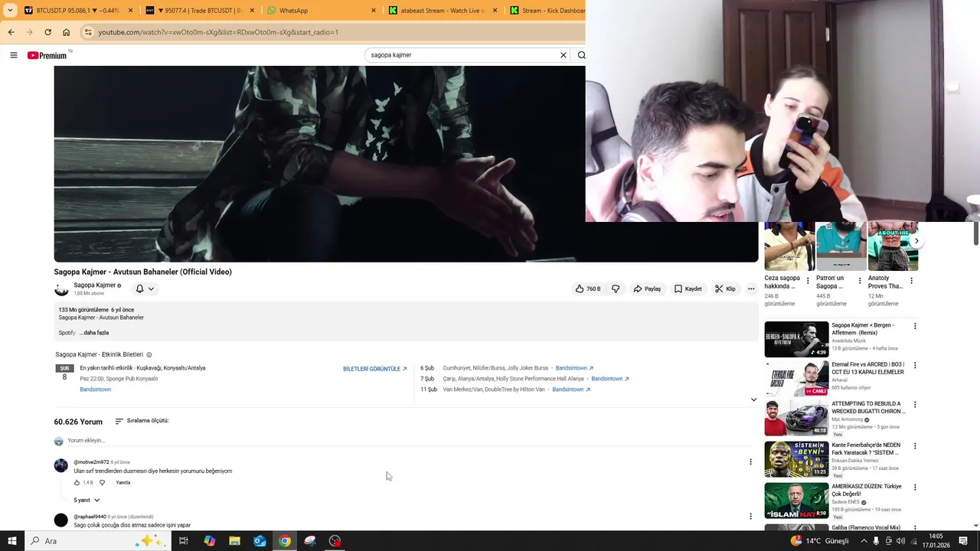Open Eternal Fire vs ARCRED live thumbnail
The width and height of the screenshot is (980, 551).
click(796, 378)
